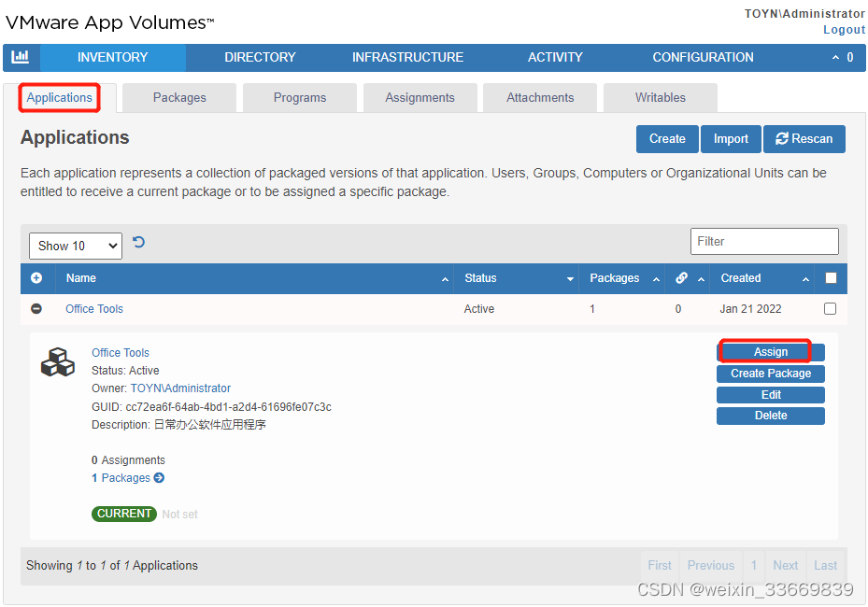Go to the Last page
The height and width of the screenshot is (607, 868).
[825, 566]
